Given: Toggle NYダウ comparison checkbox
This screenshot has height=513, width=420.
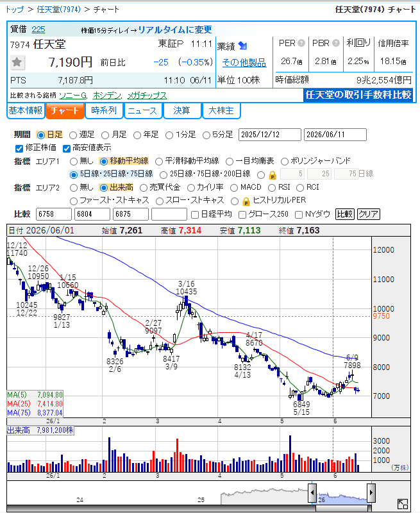Looking at the screenshot, I should coord(299,215).
